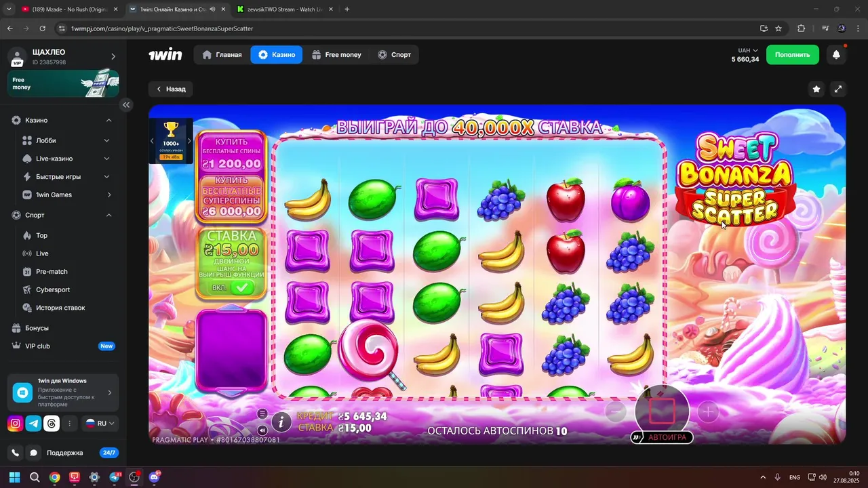Reload the page

42,28
